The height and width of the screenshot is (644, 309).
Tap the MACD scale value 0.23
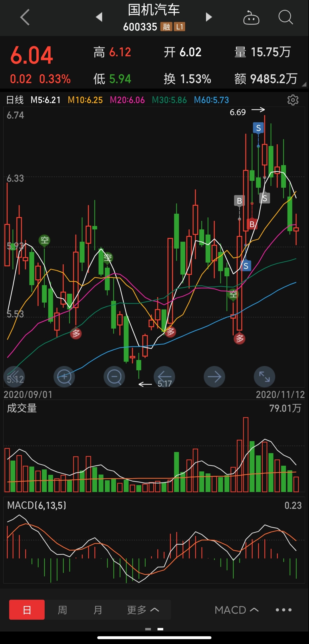[293, 505]
